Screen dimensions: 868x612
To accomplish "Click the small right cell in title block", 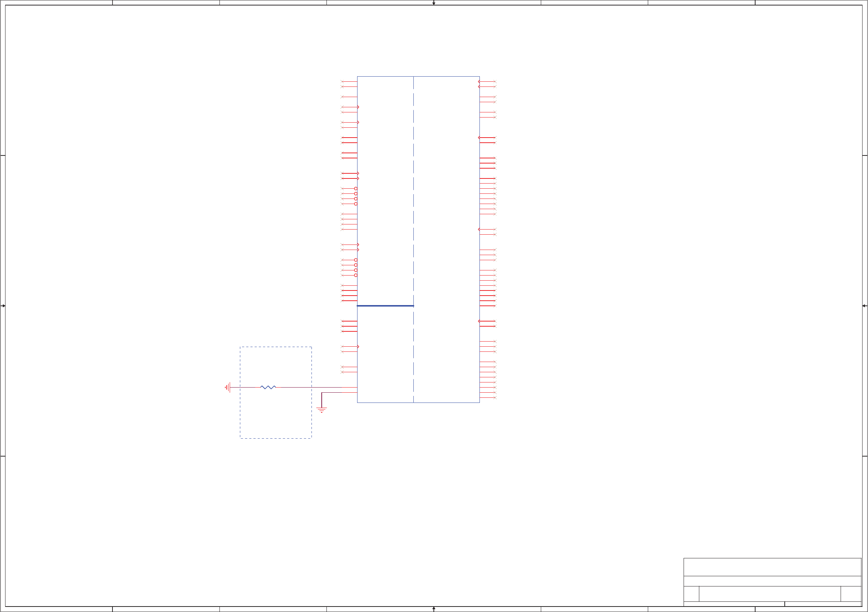I will pos(850,594).
